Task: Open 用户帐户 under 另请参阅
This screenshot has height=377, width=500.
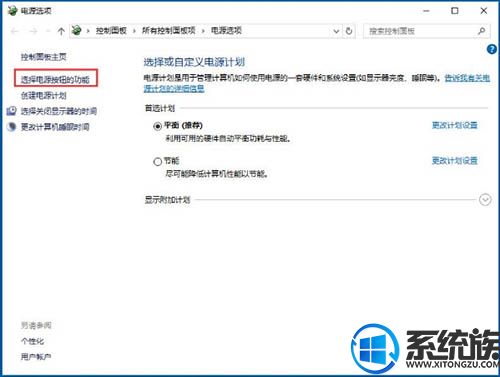Action: [x=36, y=357]
